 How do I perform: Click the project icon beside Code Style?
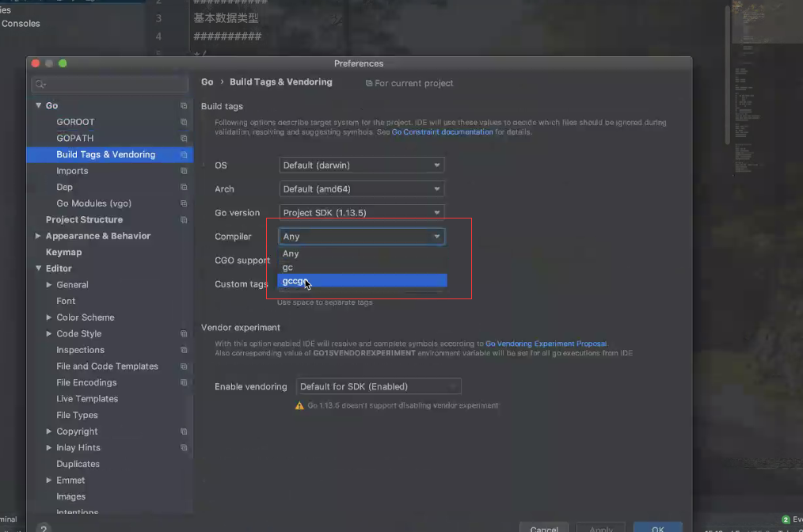[184, 334]
